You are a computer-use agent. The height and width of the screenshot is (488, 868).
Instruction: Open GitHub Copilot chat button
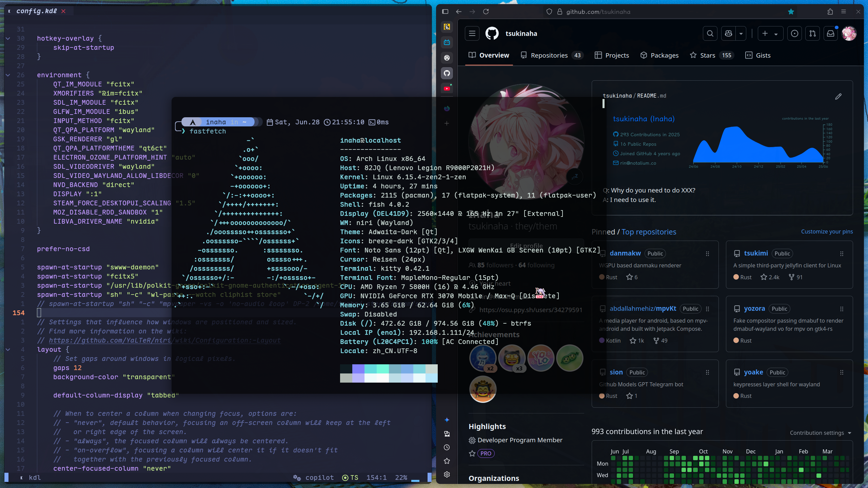(x=728, y=33)
